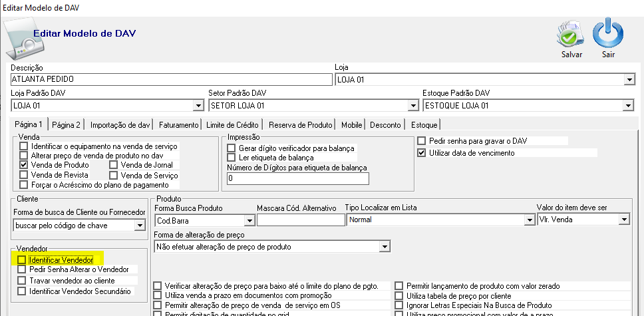The image size is (644, 316).
Task: Check Identificar Vendedor Secundário
Action: click(21, 291)
